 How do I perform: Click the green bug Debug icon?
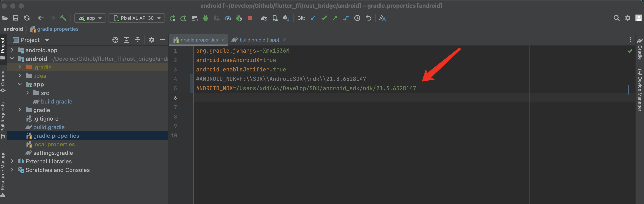pos(206,18)
